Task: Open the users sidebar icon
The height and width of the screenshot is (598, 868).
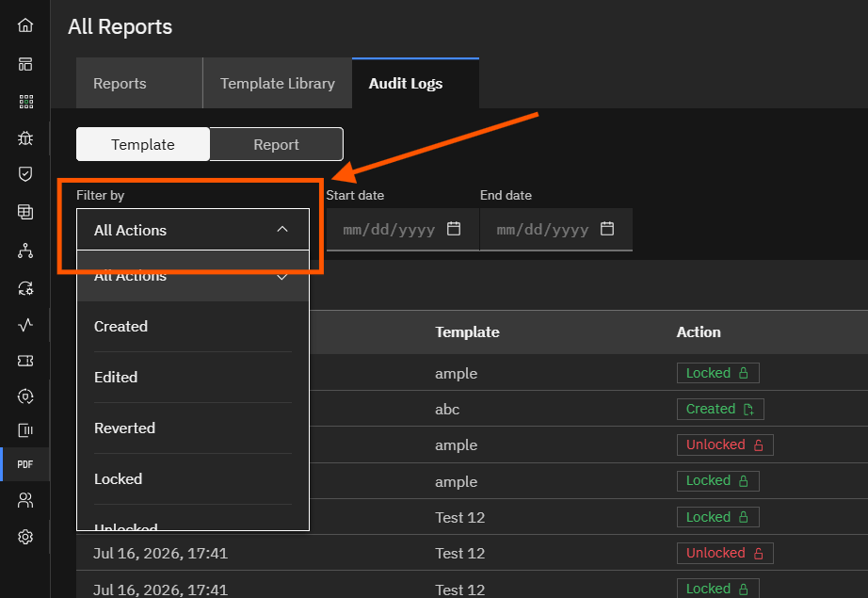Action: (24, 501)
